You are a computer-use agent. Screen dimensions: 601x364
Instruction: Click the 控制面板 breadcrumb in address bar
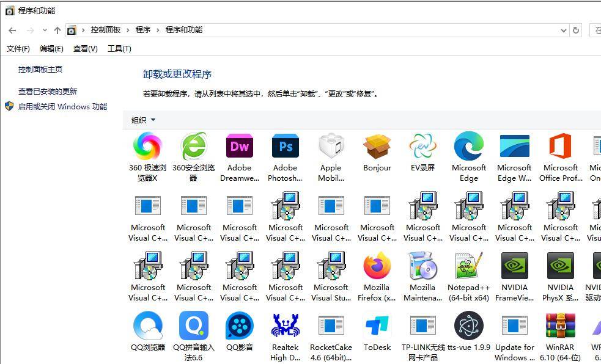tap(105, 30)
